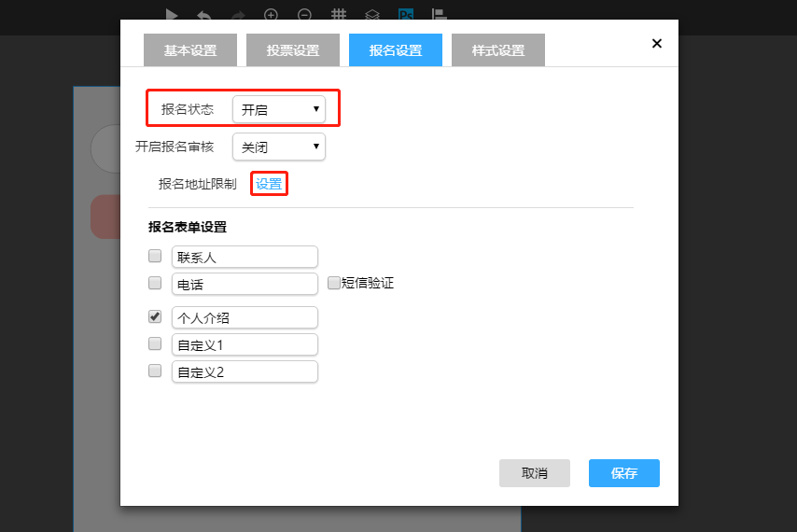Click the 联系人 text field
This screenshot has width=797, height=532.
(x=245, y=257)
